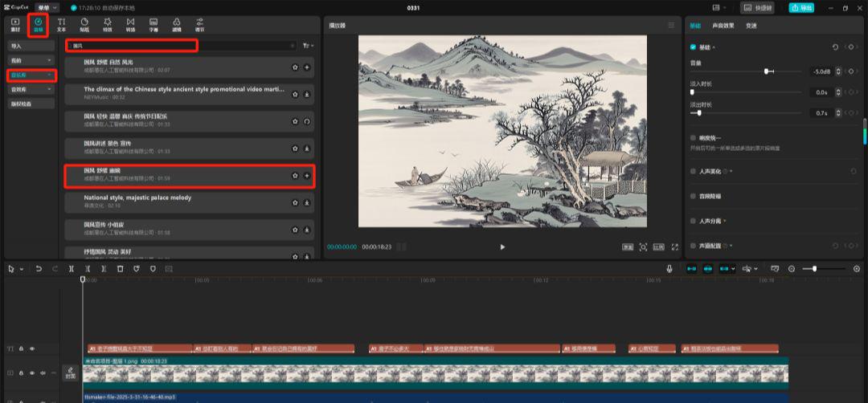Click the undo arrow in timeline toolbar
Image resolution: width=868 pixels, height=403 pixels.
click(39, 268)
